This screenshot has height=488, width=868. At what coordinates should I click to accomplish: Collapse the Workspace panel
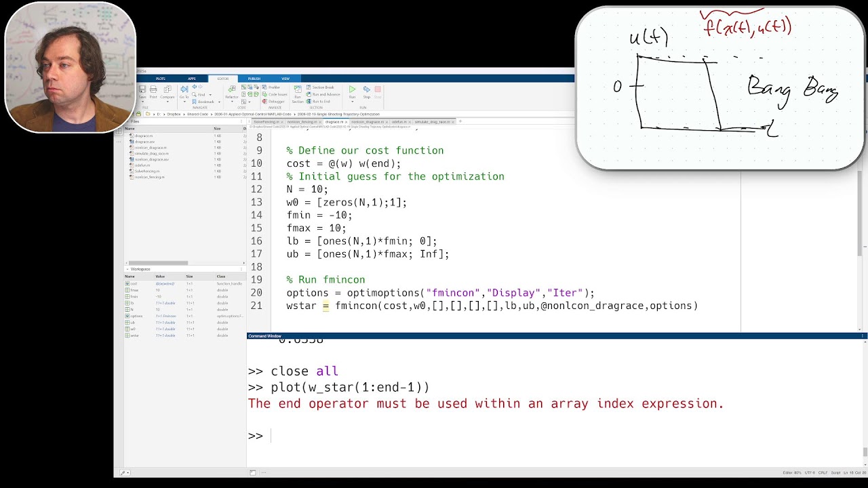point(127,269)
